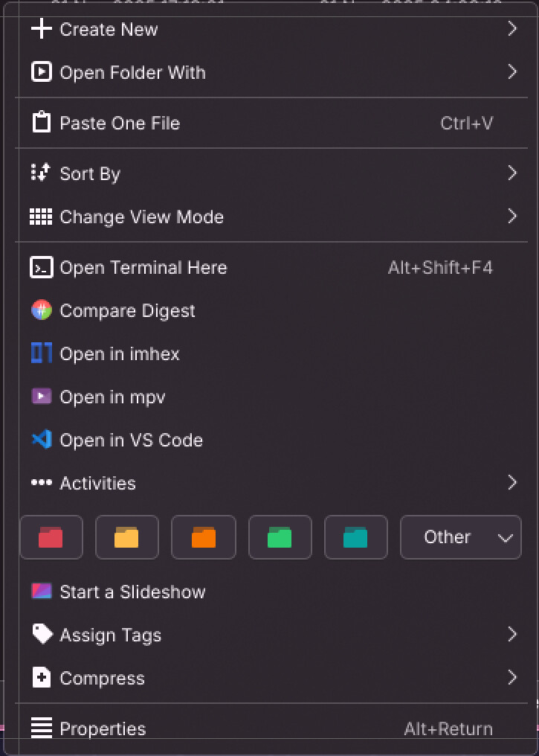Image resolution: width=539 pixels, height=756 pixels.
Task: Select Open Folder With entry
Action: (x=132, y=72)
